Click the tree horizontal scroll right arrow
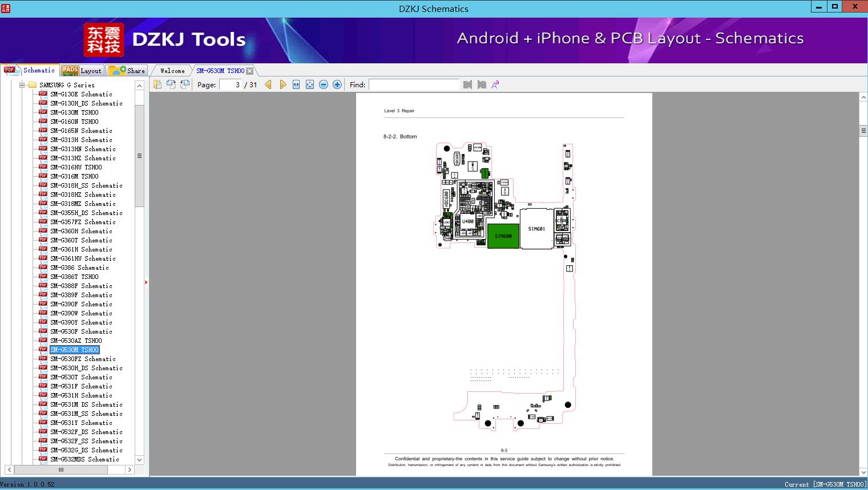Image resolution: width=868 pixels, height=490 pixels. pos(130,470)
